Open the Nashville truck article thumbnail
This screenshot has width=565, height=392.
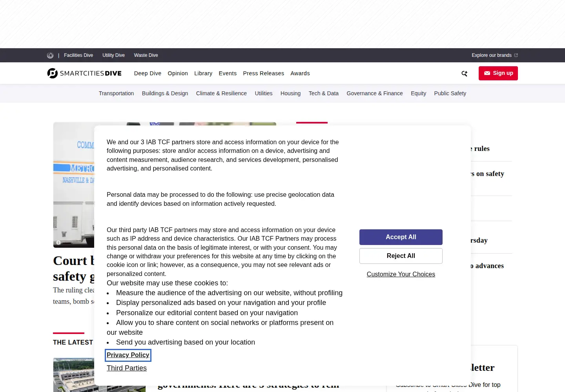(x=74, y=185)
